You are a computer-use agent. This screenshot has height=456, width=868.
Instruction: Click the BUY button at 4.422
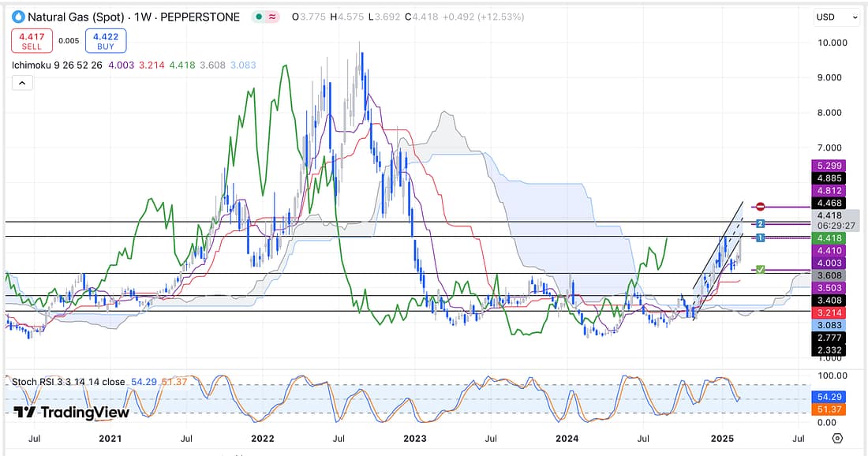pyautogui.click(x=105, y=39)
